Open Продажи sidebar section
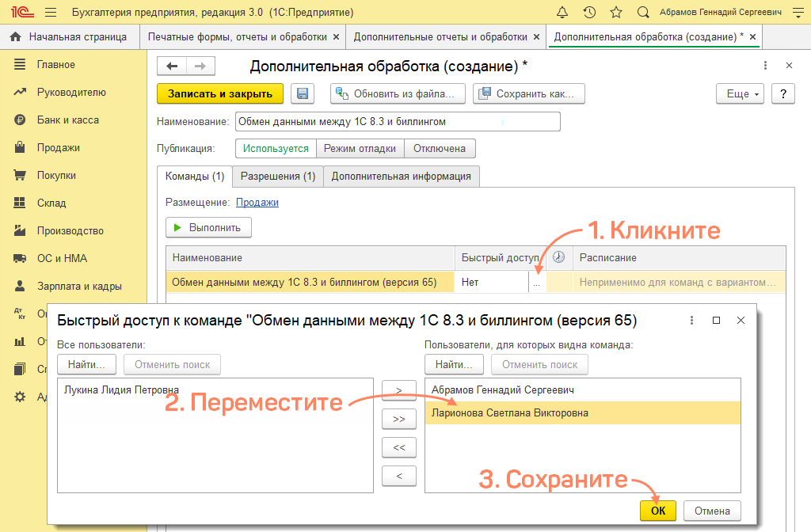 click(59, 147)
